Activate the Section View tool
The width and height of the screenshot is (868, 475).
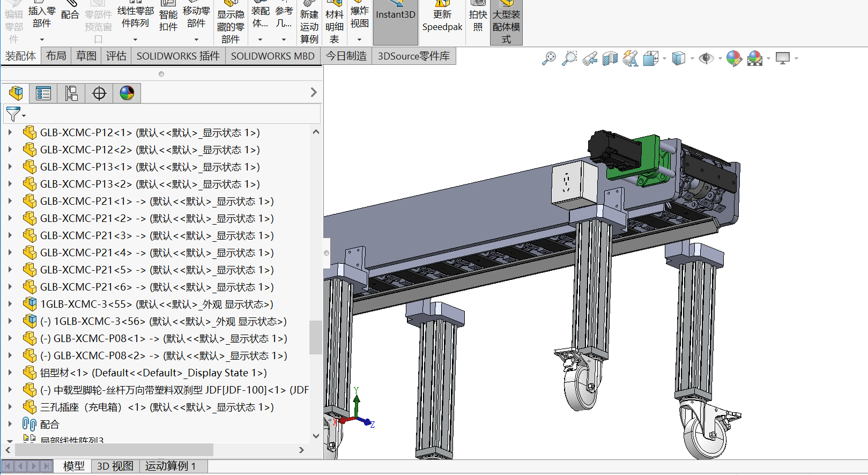tap(610, 58)
